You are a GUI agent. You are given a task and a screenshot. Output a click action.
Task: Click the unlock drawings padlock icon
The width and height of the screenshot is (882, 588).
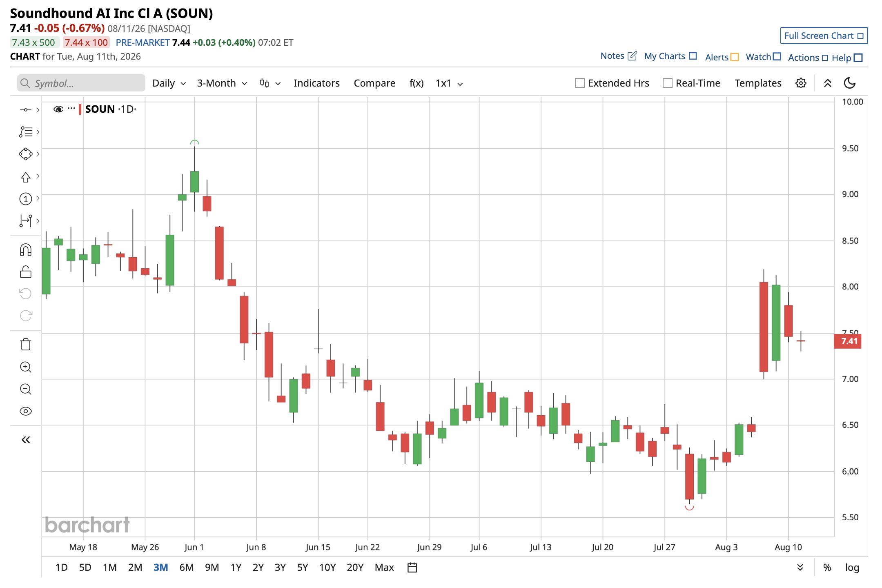click(25, 272)
